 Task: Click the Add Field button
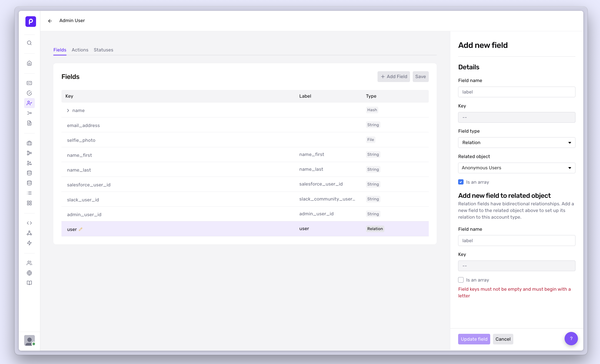coord(394,77)
